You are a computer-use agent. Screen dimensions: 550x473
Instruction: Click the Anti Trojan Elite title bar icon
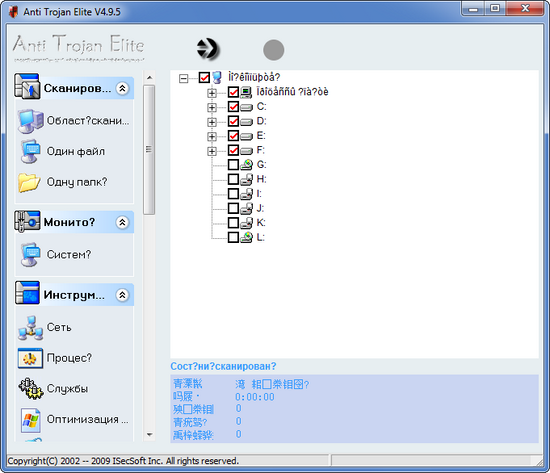coord(13,12)
